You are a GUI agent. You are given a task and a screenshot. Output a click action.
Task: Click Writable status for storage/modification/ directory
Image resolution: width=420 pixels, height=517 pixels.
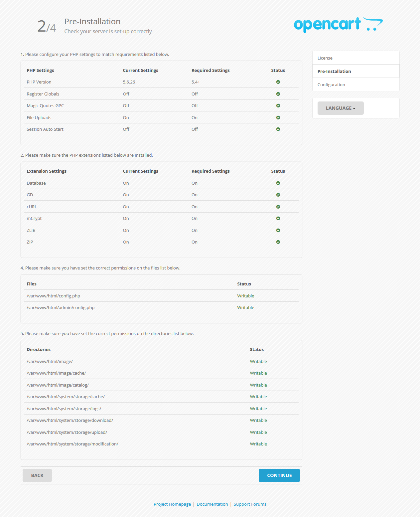pyautogui.click(x=258, y=444)
